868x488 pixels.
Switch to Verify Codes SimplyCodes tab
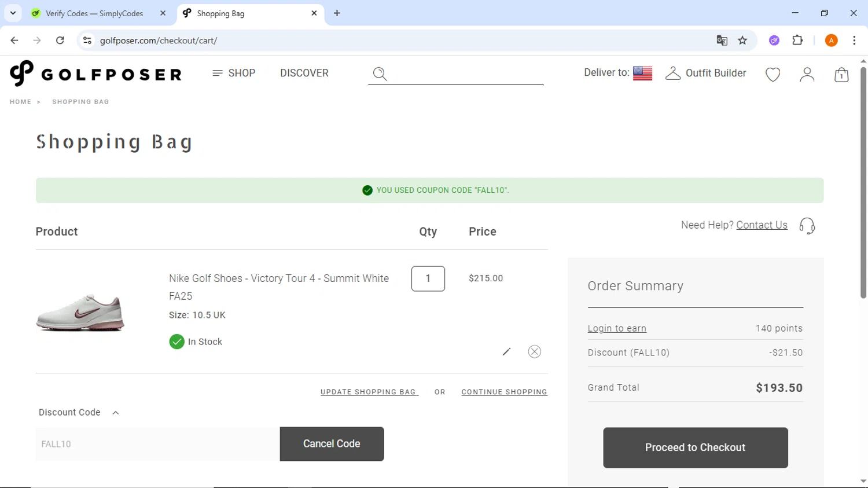[94, 13]
